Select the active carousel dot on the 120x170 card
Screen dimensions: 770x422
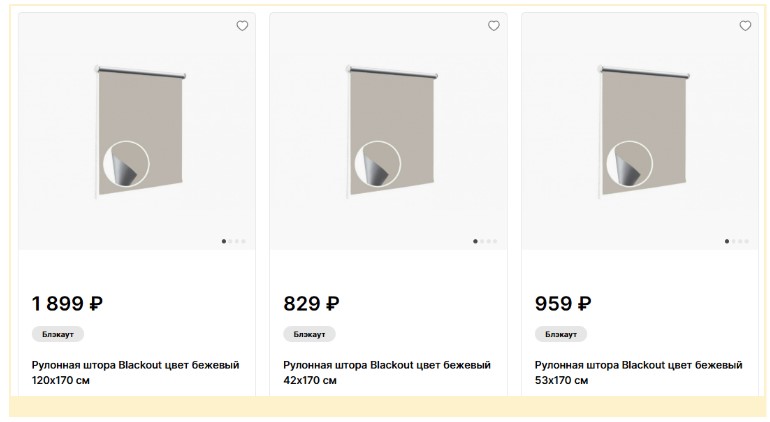[224, 241]
